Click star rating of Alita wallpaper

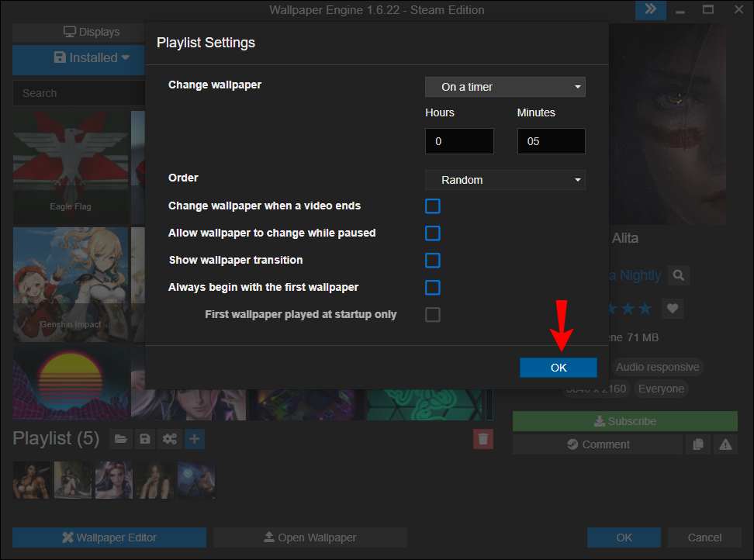tap(631, 309)
